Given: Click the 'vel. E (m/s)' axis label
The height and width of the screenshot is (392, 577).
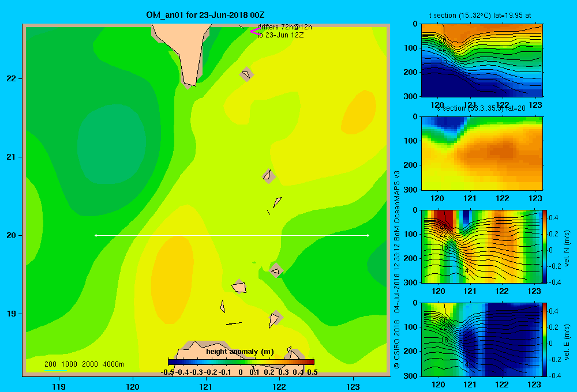Looking at the screenshot, I should (567, 341).
